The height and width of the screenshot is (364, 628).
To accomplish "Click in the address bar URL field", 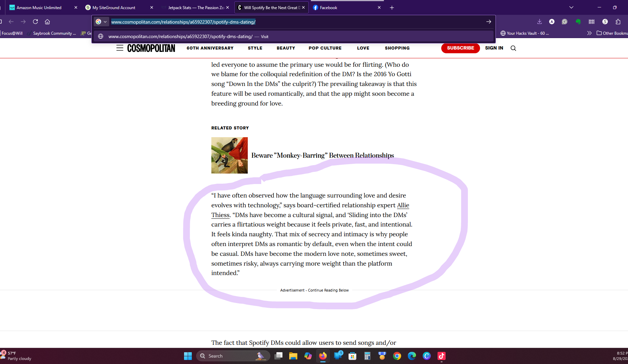I will pos(297,22).
